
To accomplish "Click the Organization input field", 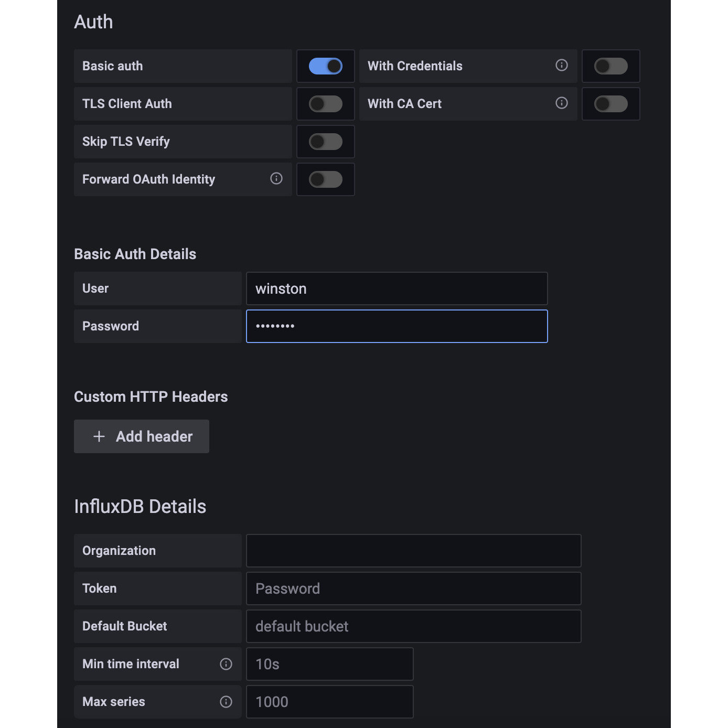I will [x=414, y=550].
